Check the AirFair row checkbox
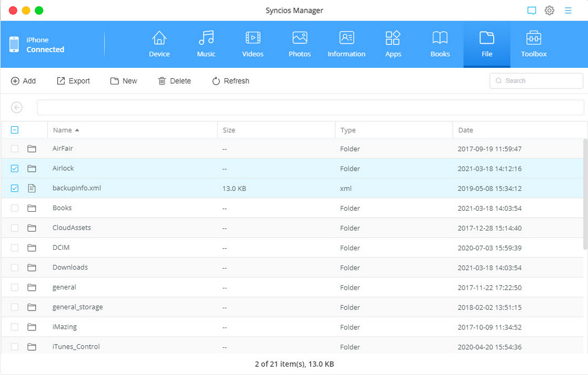The height and width of the screenshot is (375, 588). point(15,149)
